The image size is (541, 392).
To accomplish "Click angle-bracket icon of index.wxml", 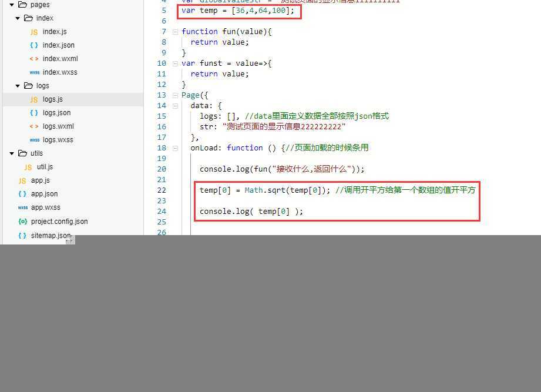I will pyautogui.click(x=34, y=59).
